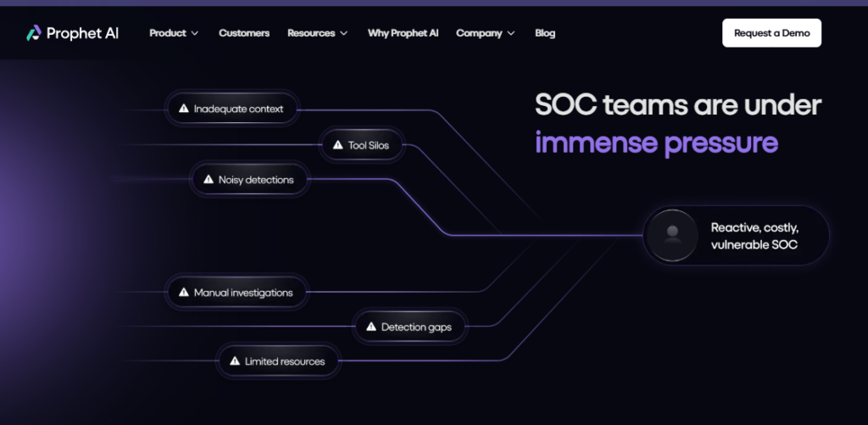Viewport: 868px width, 425px height.
Task: Select the Detection gaps label
Action: coord(416,327)
